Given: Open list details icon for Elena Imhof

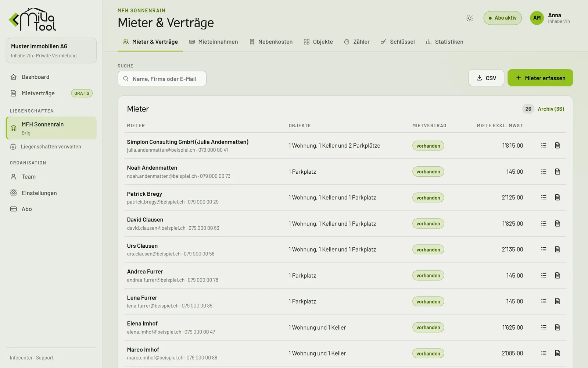Looking at the screenshot, I should point(544,327).
